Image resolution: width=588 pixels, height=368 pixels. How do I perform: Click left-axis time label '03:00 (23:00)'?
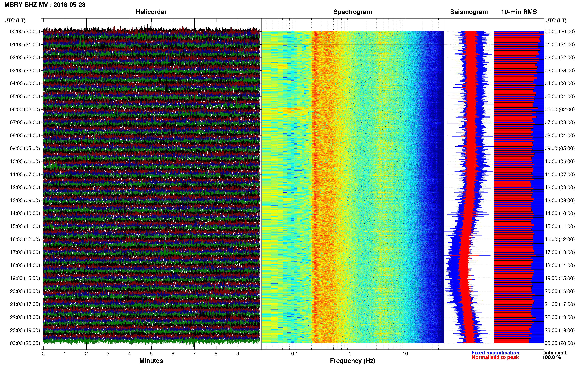pyautogui.click(x=25, y=71)
